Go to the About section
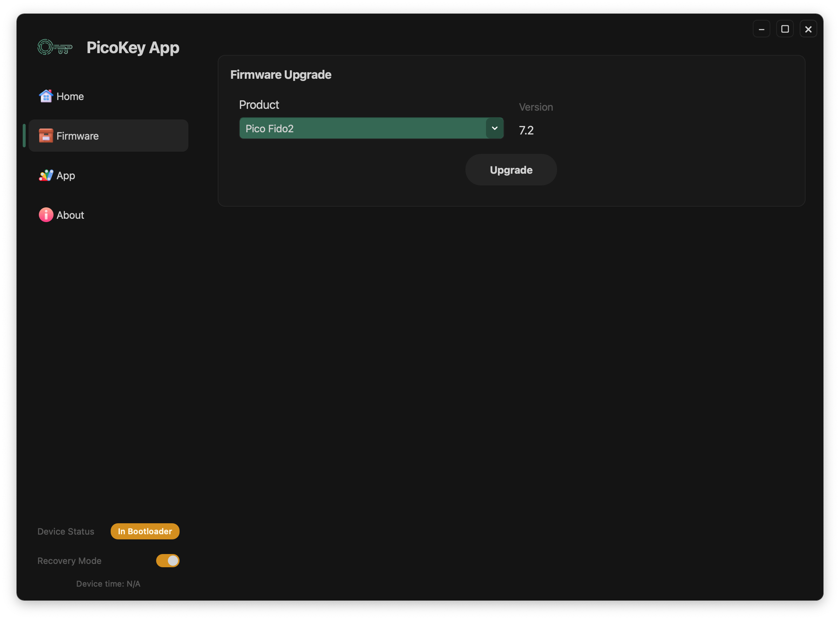This screenshot has width=840, height=620. (x=70, y=215)
